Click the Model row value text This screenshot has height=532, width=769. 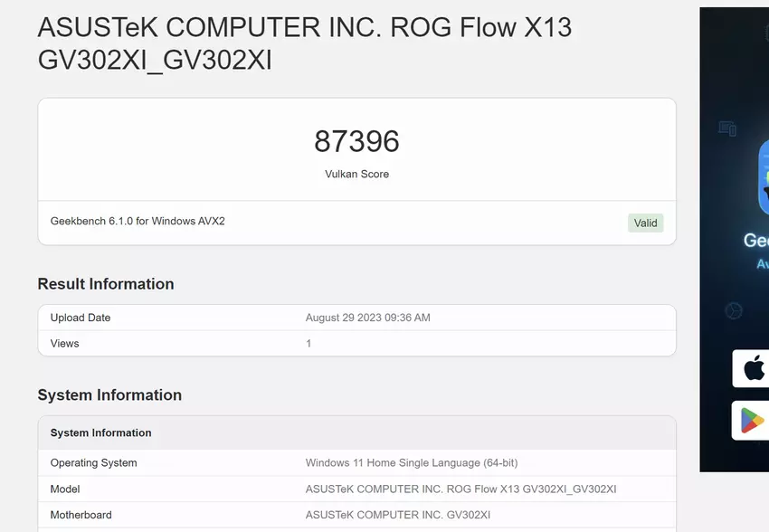click(x=460, y=489)
